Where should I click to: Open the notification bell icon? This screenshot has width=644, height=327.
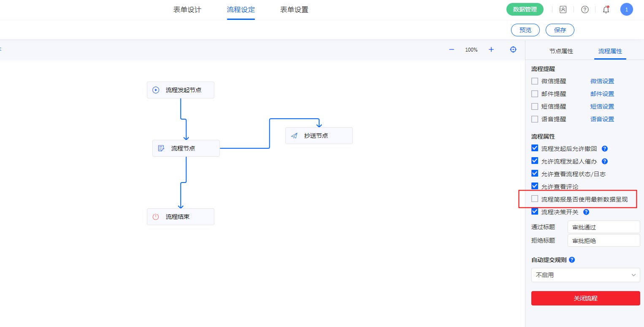tap(606, 10)
